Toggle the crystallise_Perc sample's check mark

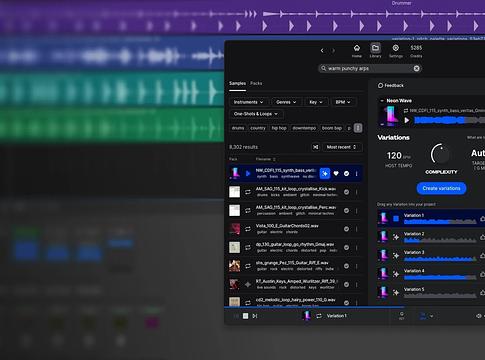(x=346, y=210)
